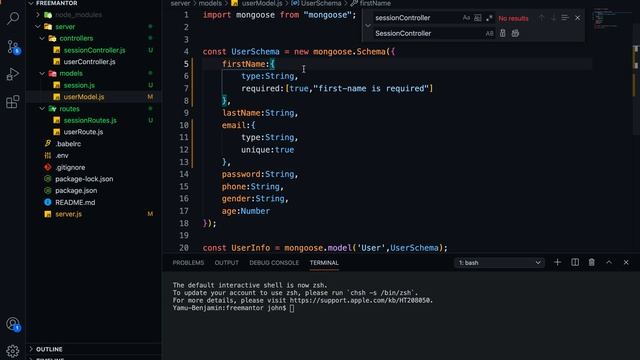Close the find widget
This screenshot has height=360, width=640.
point(578,18)
